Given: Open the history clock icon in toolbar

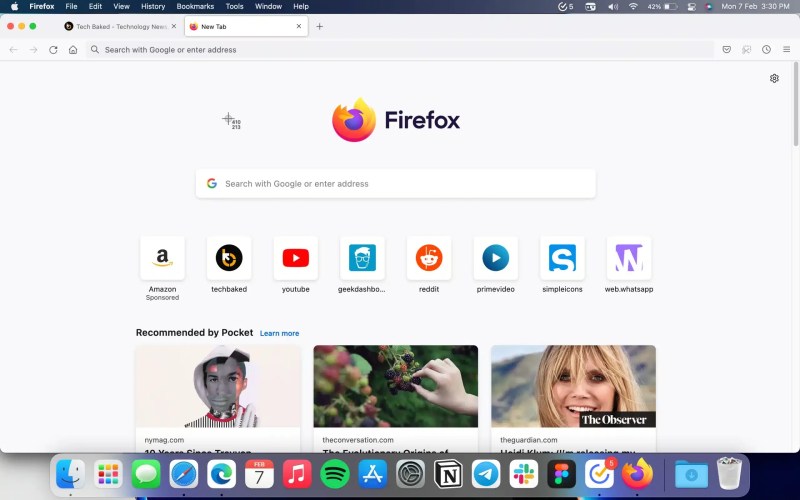Looking at the screenshot, I should point(766,49).
